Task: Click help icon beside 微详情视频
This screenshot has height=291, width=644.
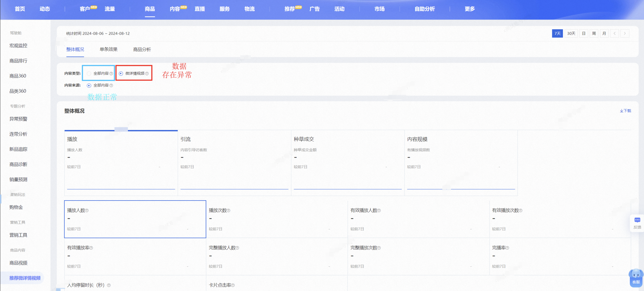Action: (x=147, y=73)
